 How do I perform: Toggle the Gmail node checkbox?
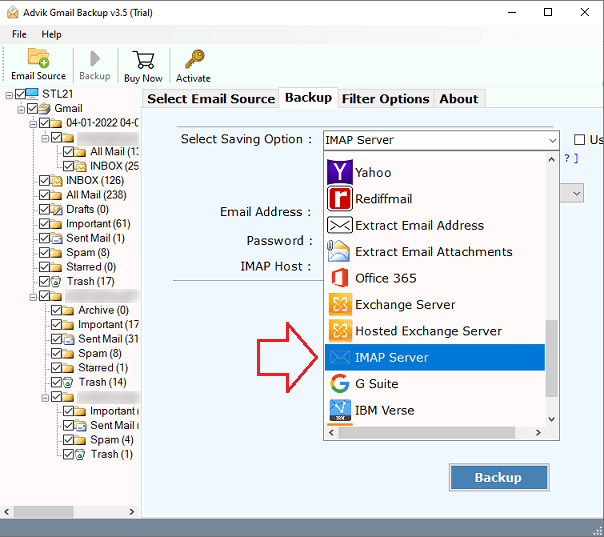(32, 108)
